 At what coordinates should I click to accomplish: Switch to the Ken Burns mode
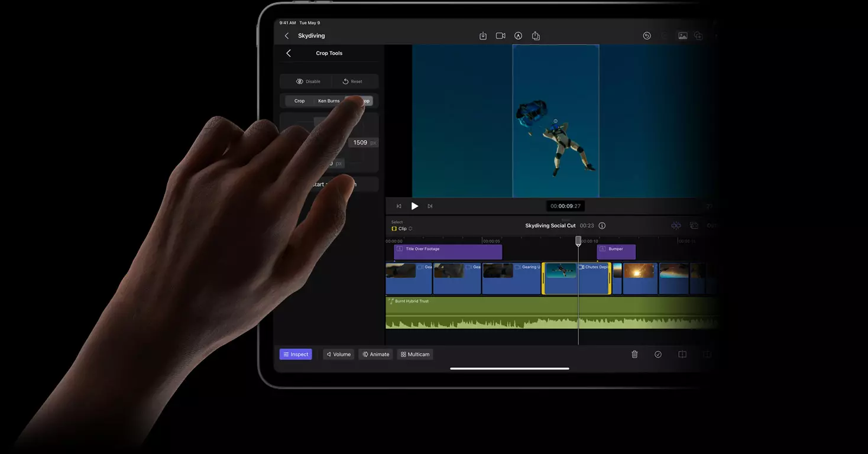tap(329, 101)
